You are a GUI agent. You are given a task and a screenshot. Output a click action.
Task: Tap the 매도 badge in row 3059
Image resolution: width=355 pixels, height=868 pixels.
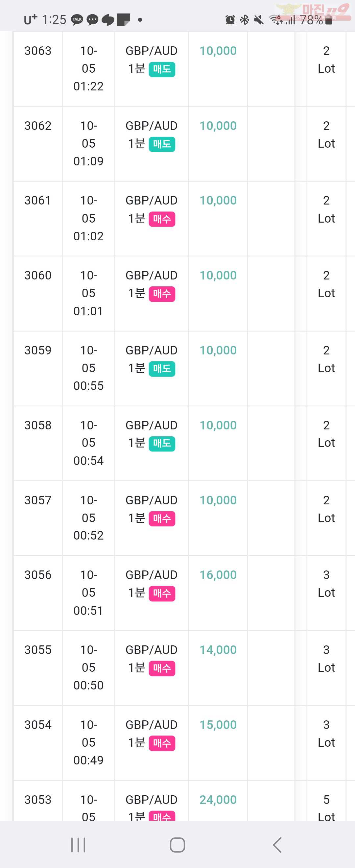[x=162, y=369]
